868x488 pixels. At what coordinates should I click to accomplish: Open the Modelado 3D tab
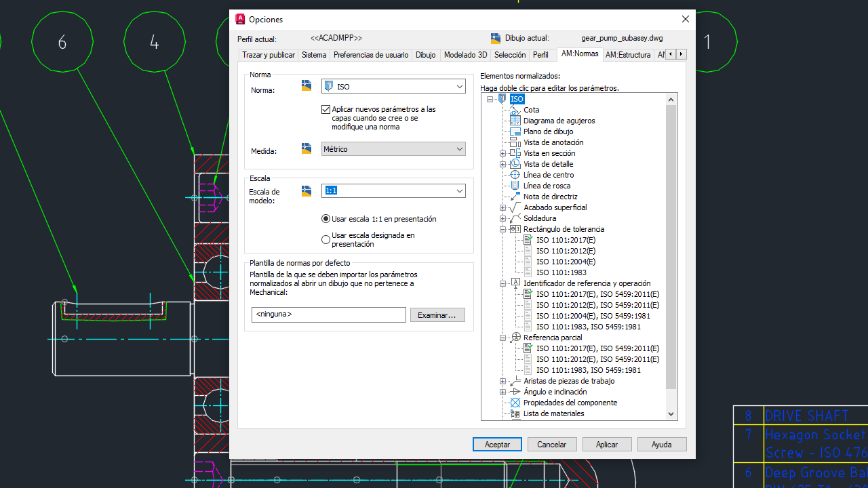465,55
